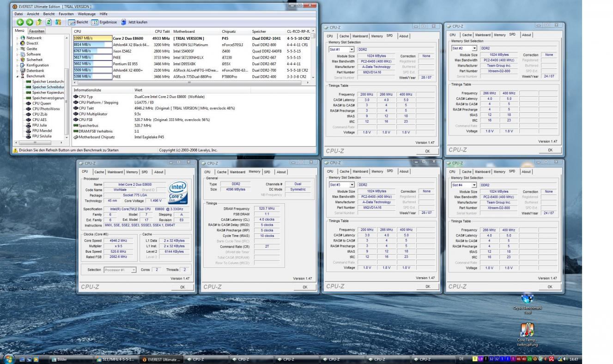Viewport: 613px width, 364px height.
Task: Click the up-level arrow icon in EVEREST toolbar
Action: point(38,22)
